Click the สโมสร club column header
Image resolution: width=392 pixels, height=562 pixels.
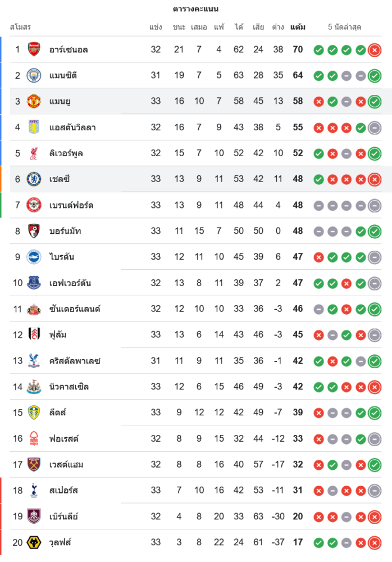coord(20,27)
